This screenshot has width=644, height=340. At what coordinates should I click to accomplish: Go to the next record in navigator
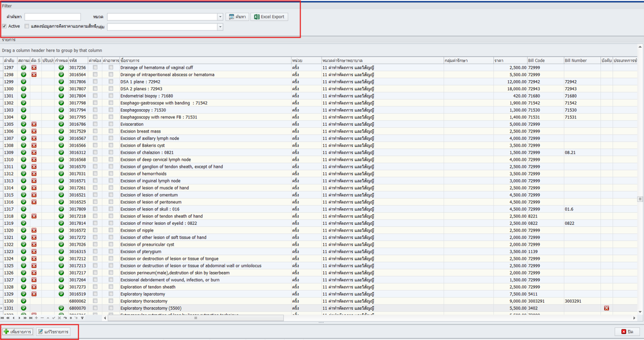19,318
